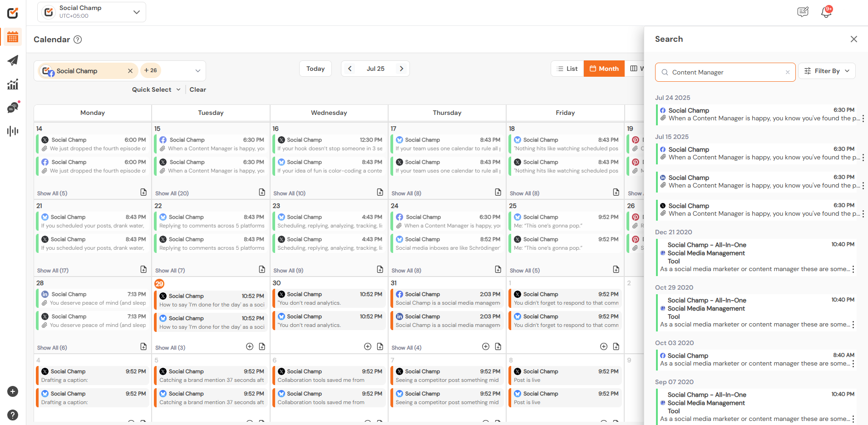868x425 pixels.
Task: Open the notifications bell icon
Action: tap(826, 12)
